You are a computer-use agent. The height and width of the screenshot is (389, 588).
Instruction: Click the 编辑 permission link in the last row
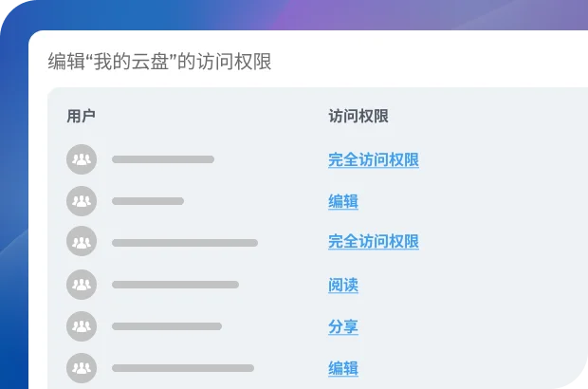point(342,369)
